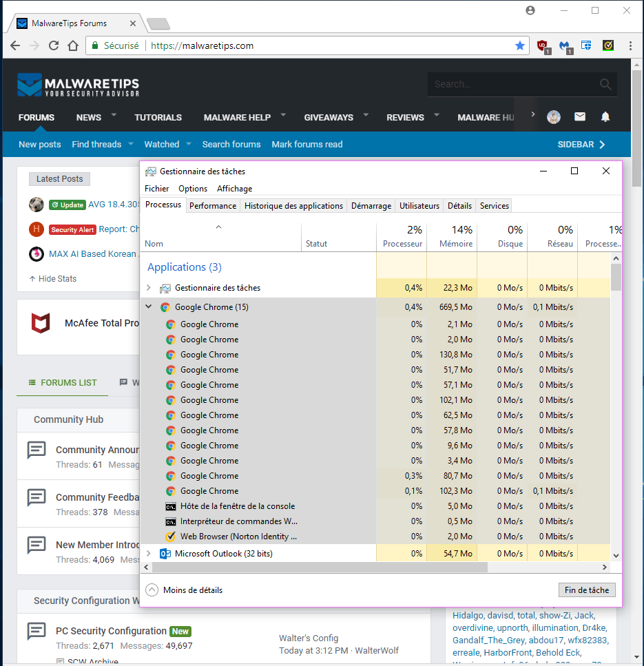This screenshot has width=644, height=666.
Task: Open the Norton checkmark extension icon
Action: click(x=608, y=45)
